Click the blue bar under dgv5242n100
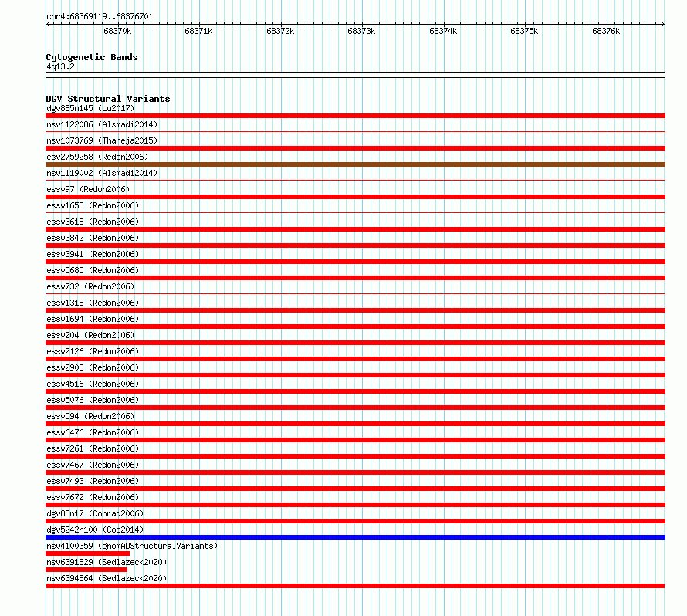Image resolution: width=687 pixels, height=616 pixels. click(x=355, y=537)
